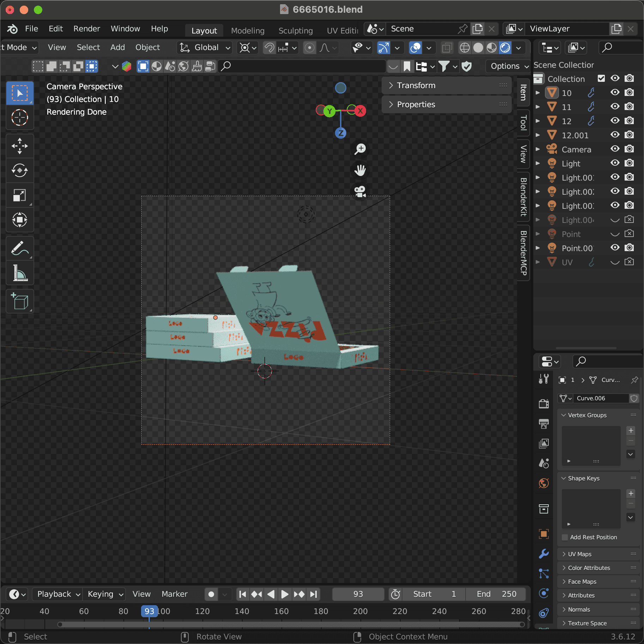Enable Add Rest Position checkbox
644x644 pixels.
tap(565, 537)
